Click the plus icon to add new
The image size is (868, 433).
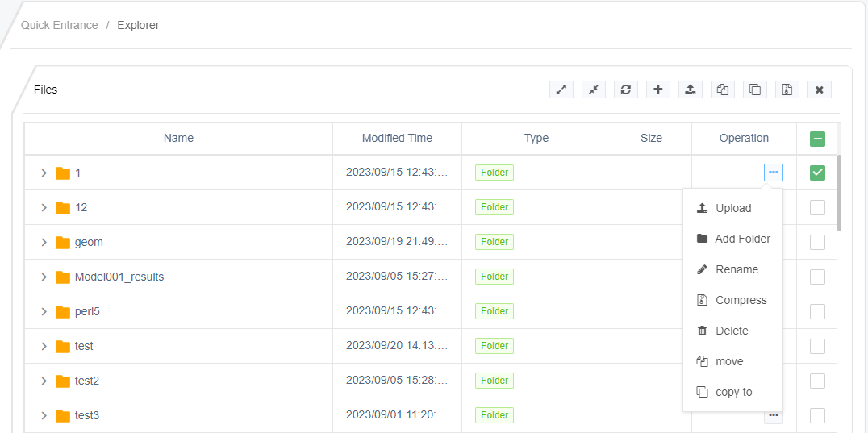pos(658,90)
